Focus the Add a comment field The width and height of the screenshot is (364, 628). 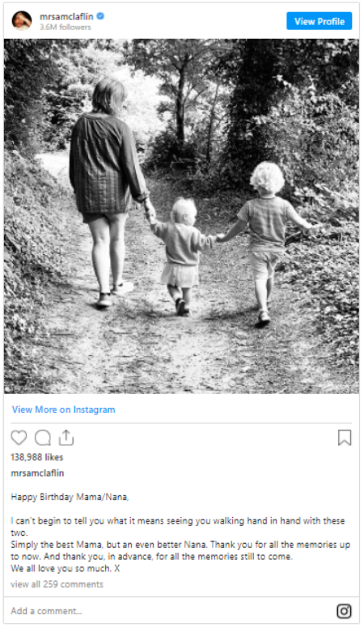170,611
